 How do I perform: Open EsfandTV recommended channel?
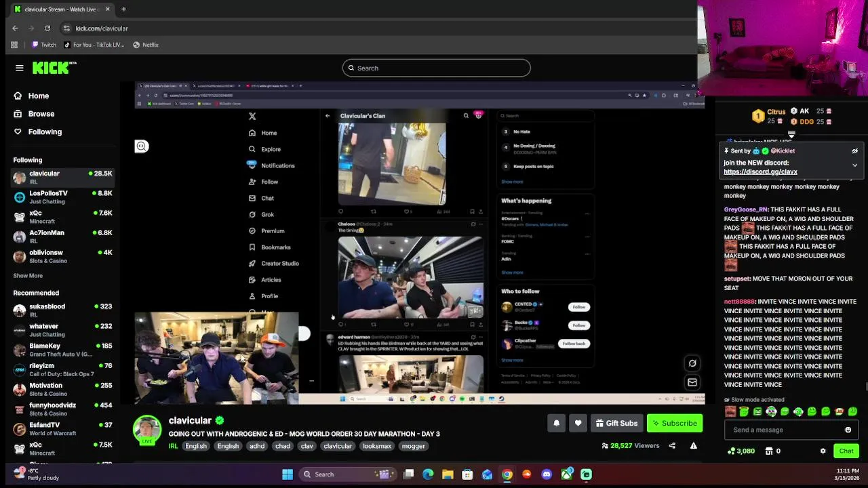pyautogui.click(x=62, y=428)
